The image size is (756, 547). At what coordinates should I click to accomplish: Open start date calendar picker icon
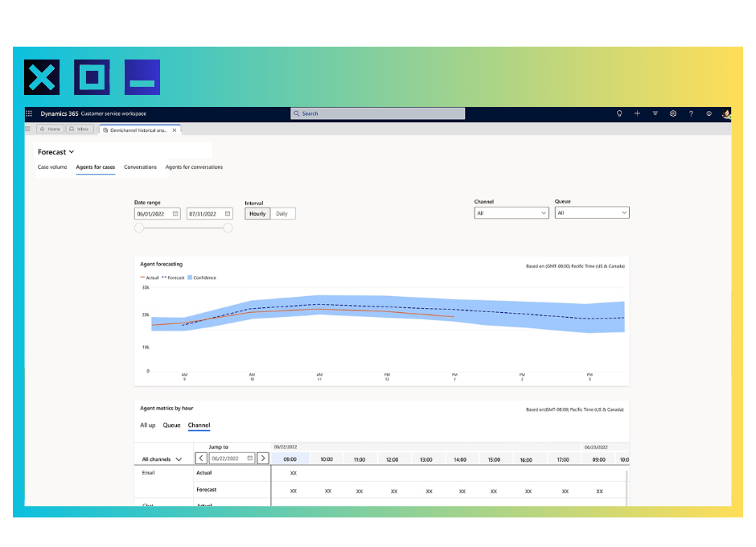tap(175, 214)
